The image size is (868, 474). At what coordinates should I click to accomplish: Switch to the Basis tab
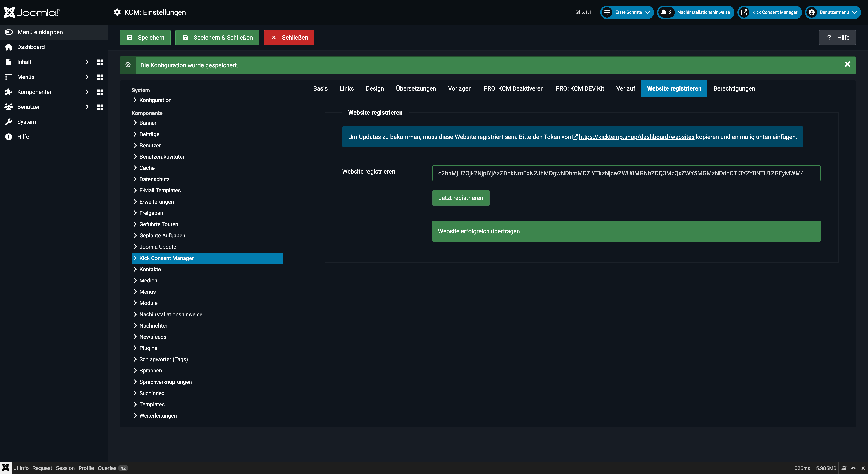[320, 89]
